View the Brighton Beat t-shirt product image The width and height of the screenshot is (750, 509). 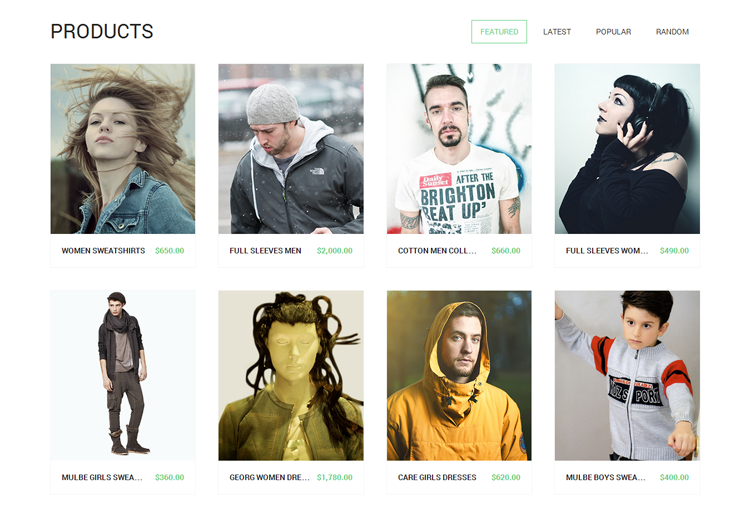point(459,149)
